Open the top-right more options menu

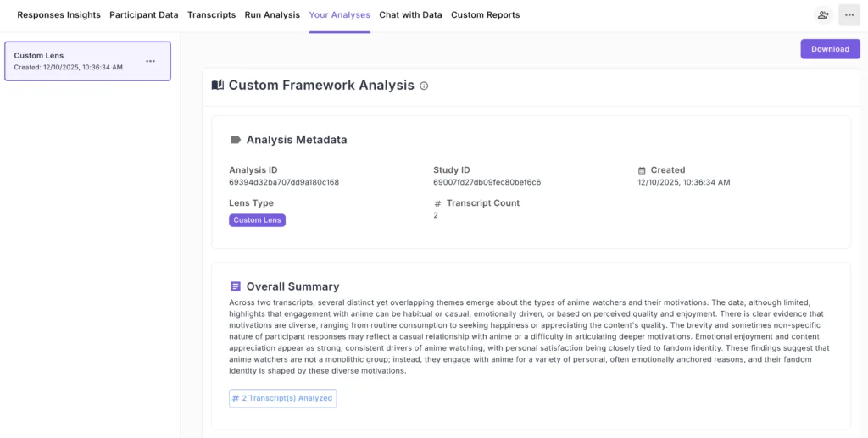pyautogui.click(x=849, y=14)
